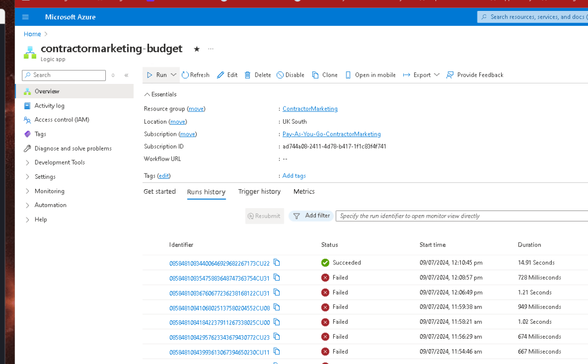588x364 pixels.
Task: Copy identifier ending CU08
Action: [277, 307]
